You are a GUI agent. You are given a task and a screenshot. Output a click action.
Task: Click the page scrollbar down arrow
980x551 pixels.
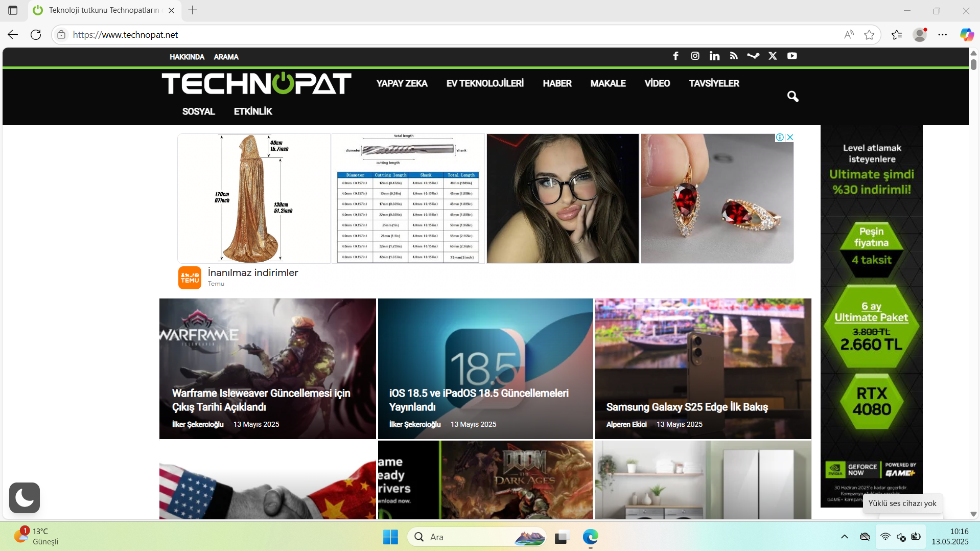coord(973,514)
